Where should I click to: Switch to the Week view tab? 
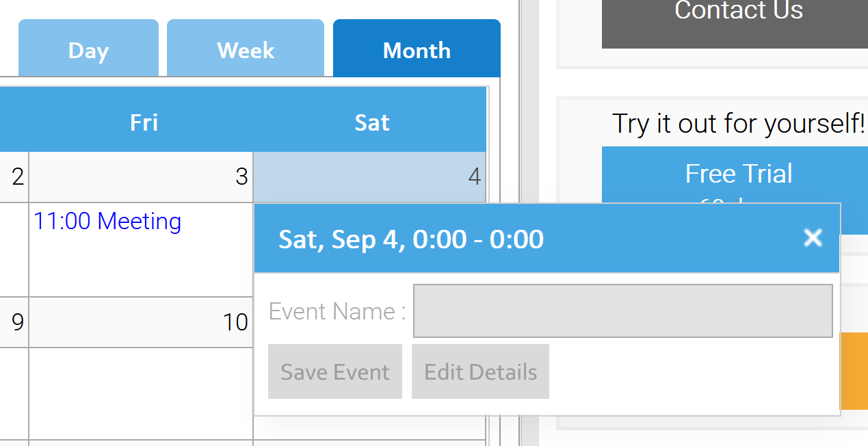pos(246,50)
